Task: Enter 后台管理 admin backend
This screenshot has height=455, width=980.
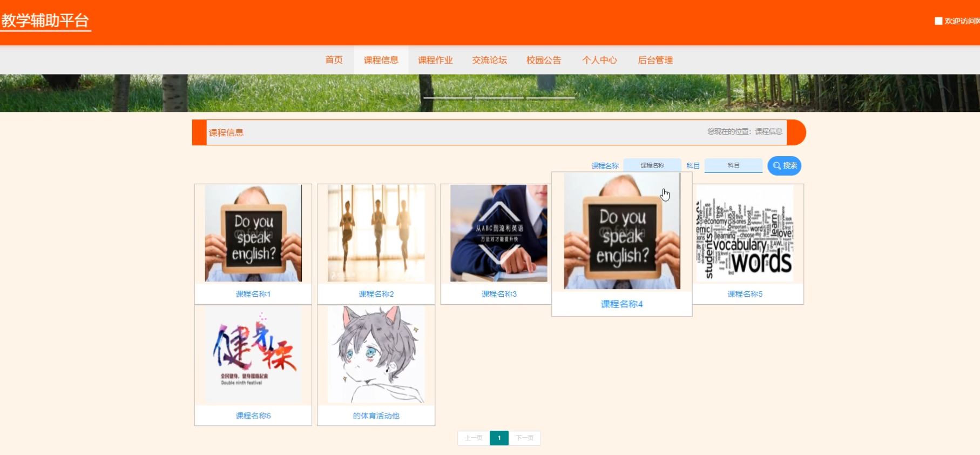Action: 655,60
